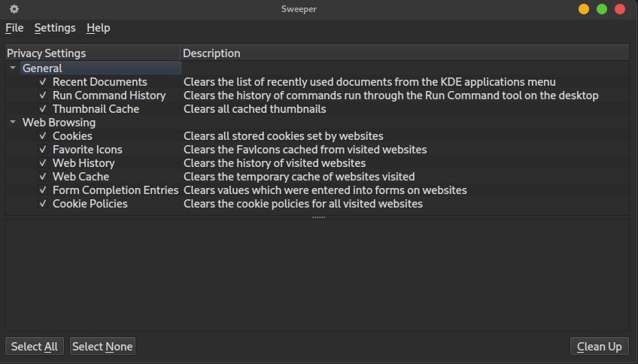Viewport: 638px width, 364px height.
Task: Click the Privacy Settings column header
Action: point(93,53)
